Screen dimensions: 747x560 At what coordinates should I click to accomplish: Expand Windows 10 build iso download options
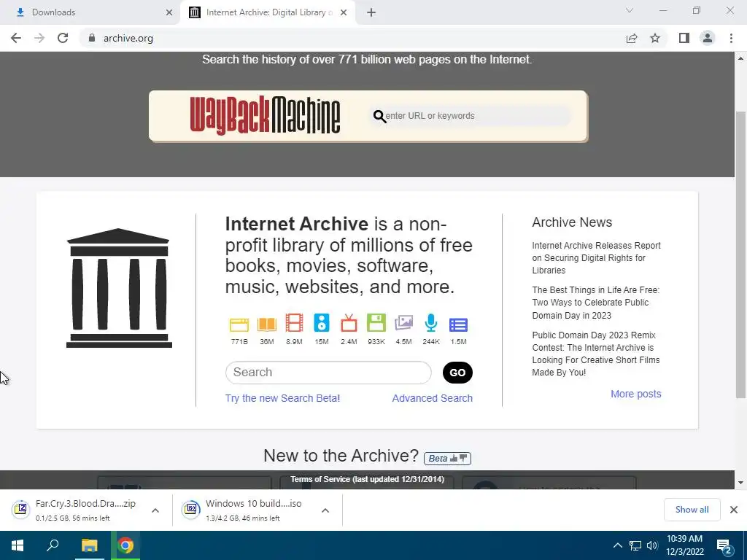click(x=325, y=510)
